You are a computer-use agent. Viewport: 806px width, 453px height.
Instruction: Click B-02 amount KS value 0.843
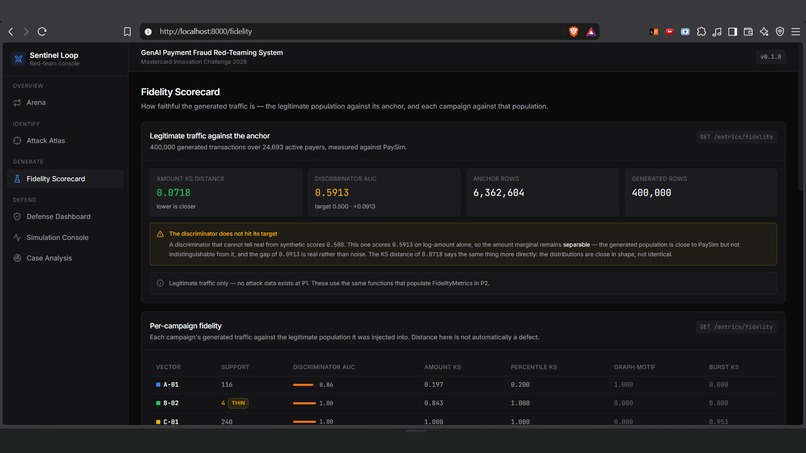[433, 403]
